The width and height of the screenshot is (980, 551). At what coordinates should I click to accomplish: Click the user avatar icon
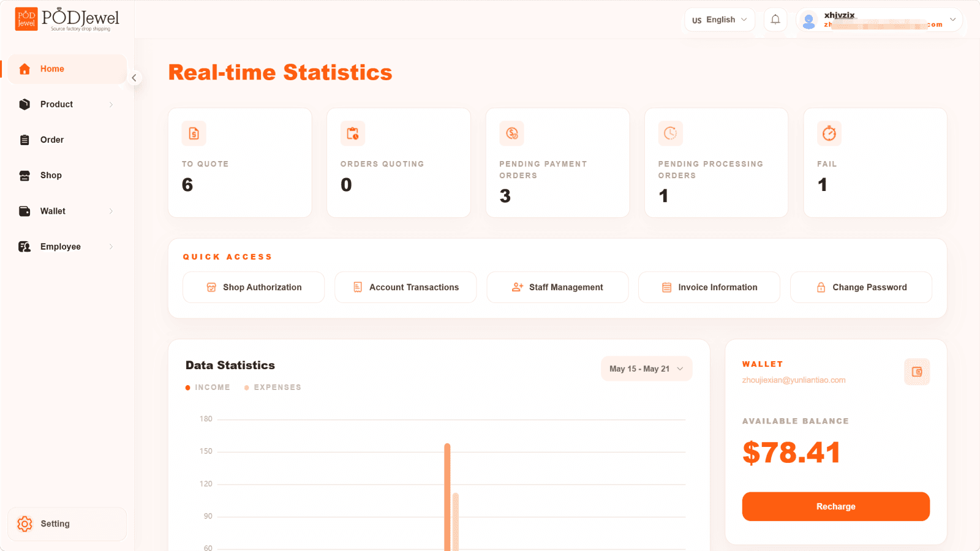point(809,20)
